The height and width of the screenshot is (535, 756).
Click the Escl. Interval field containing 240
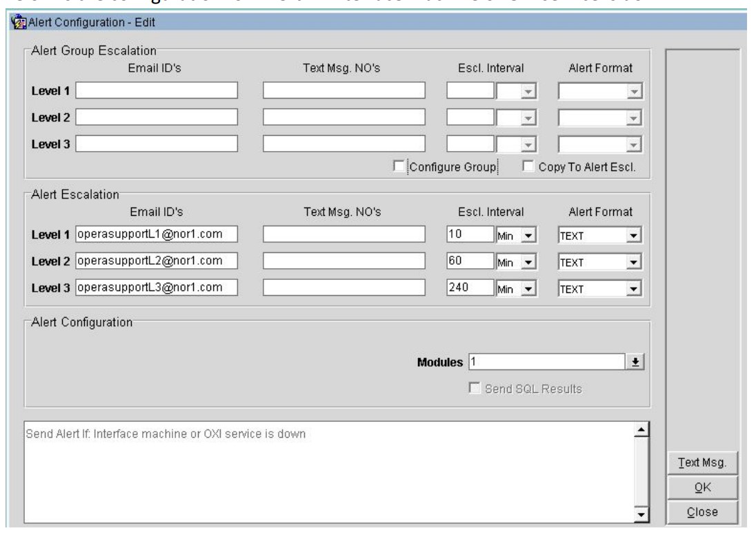(470, 287)
